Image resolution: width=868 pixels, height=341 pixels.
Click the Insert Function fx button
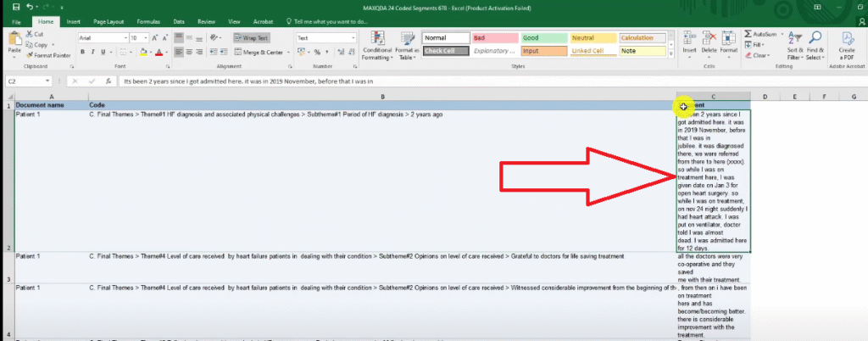coord(108,81)
